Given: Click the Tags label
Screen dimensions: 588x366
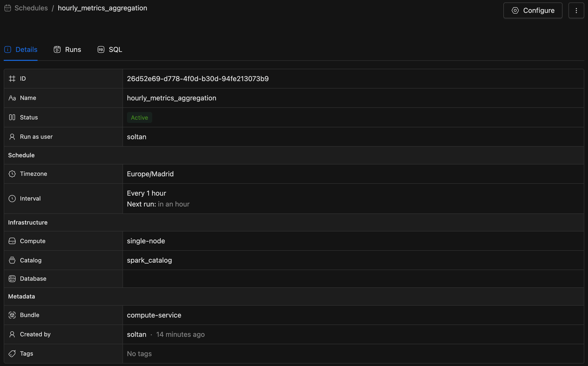Looking at the screenshot, I should coord(26,354).
